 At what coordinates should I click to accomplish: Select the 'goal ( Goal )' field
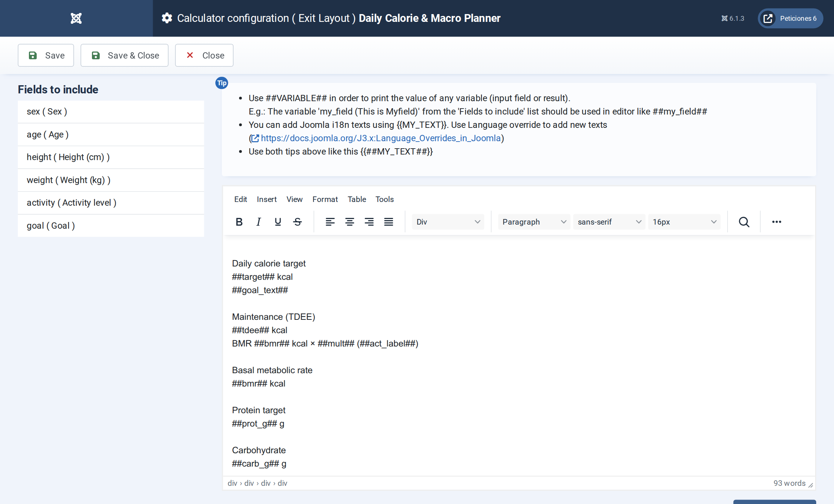tap(111, 226)
